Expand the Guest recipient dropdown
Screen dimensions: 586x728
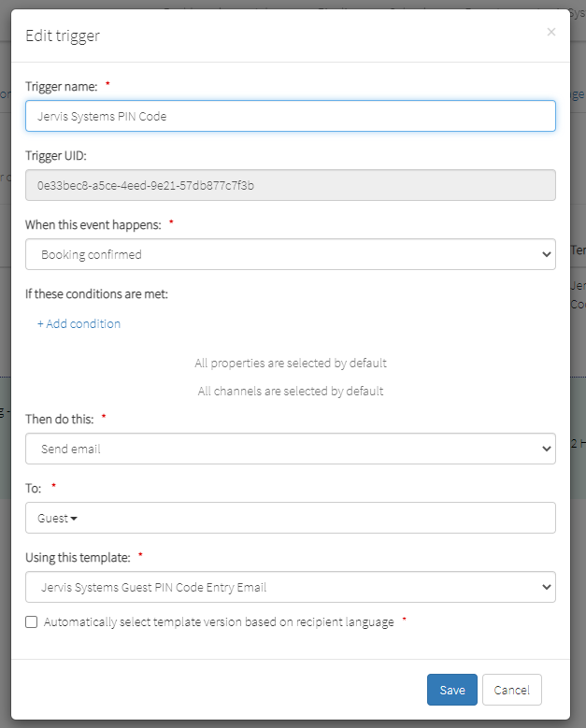pyautogui.click(x=57, y=518)
